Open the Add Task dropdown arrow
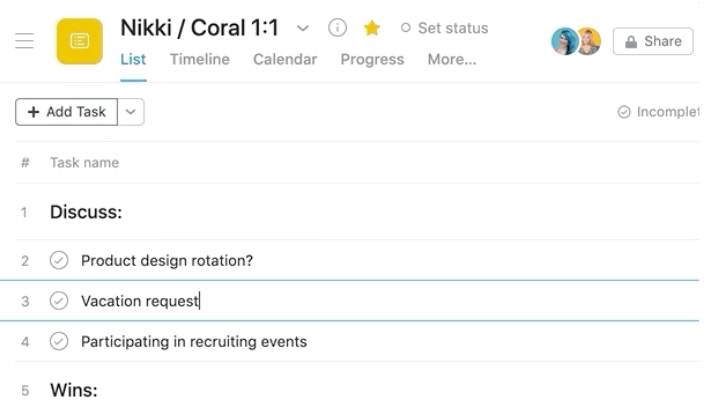The height and width of the screenshot is (414, 710). pos(131,112)
